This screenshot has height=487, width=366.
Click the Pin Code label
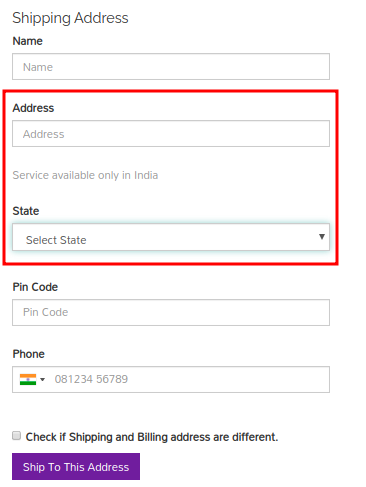pos(35,287)
